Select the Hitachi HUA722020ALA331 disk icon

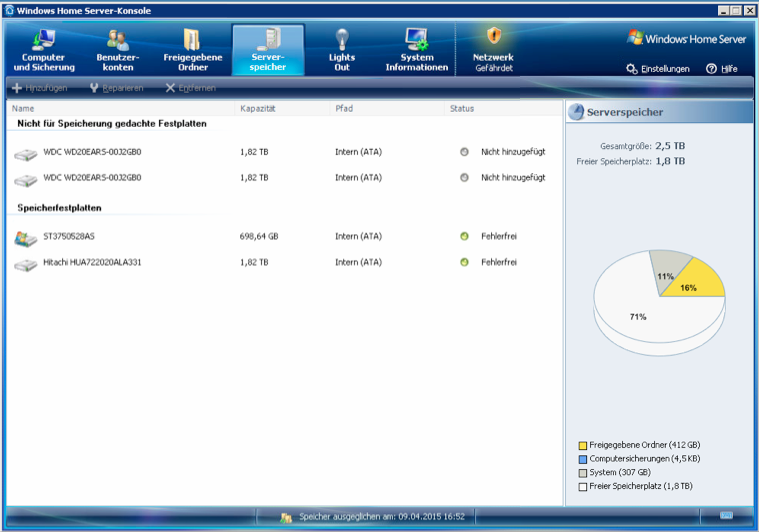(x=26, y=265)
